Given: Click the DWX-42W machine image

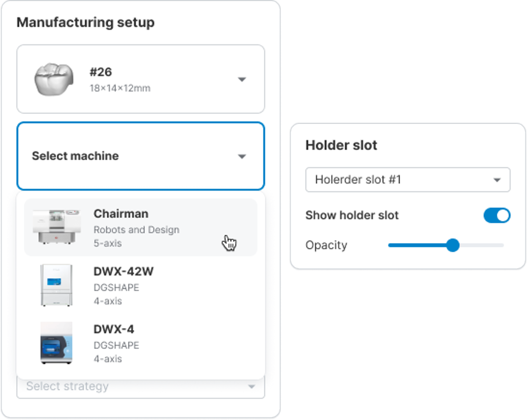Looking at the screenshot, I should point(56,285).
